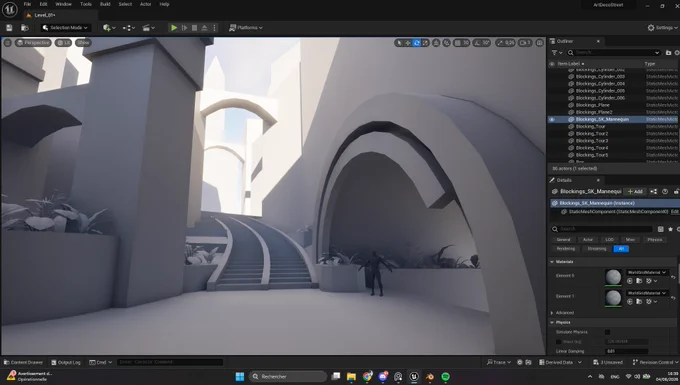
Task: Select the Physics filter in Details
Action: pyautogui.click(x=655, y=239)
